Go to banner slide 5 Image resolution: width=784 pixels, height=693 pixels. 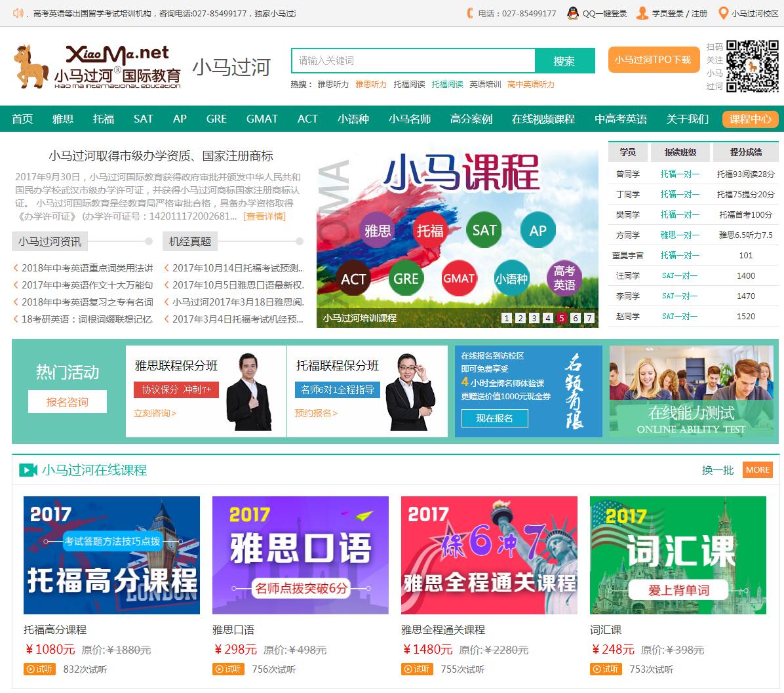(x=562, y=318)
